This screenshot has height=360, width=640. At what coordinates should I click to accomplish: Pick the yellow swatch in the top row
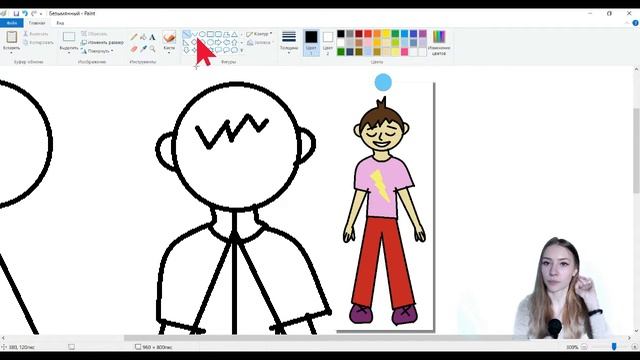click(x=386, y=33)
